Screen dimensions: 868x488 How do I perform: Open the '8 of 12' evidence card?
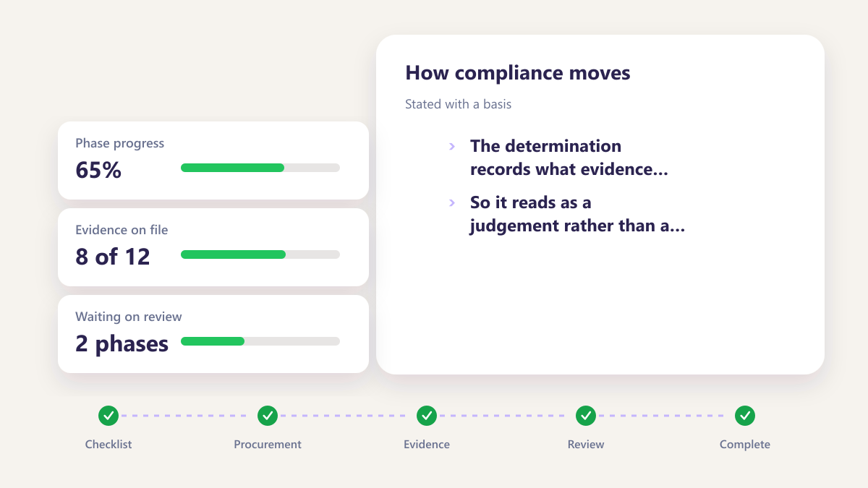pyautogui.click(x=213, y=247)
